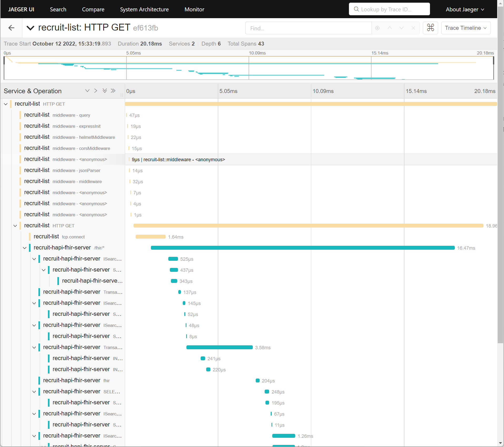Viewport: 504px width, 447px height.
Task: Collapse one level with single right chevron
Action: (x=96, y=91)
